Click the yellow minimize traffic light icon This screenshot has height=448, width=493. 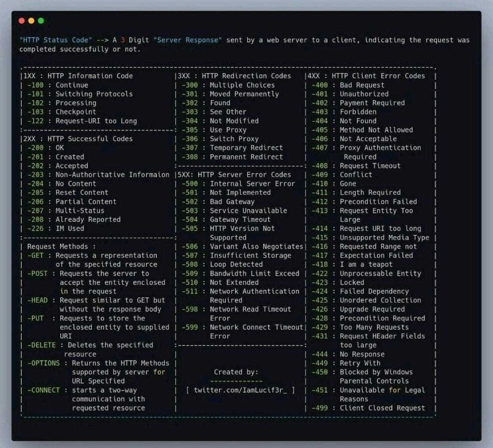tap(30, 19)
